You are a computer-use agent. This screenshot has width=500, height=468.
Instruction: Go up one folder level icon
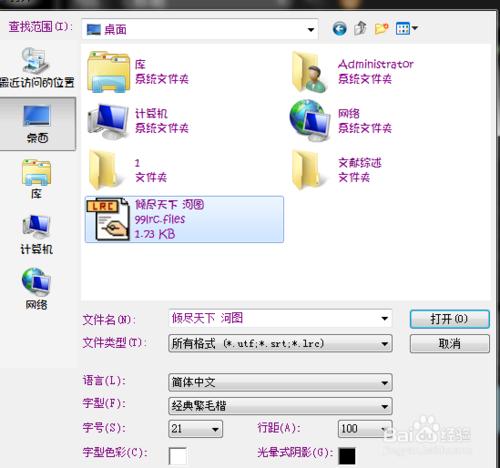click(x=360, y=29)
